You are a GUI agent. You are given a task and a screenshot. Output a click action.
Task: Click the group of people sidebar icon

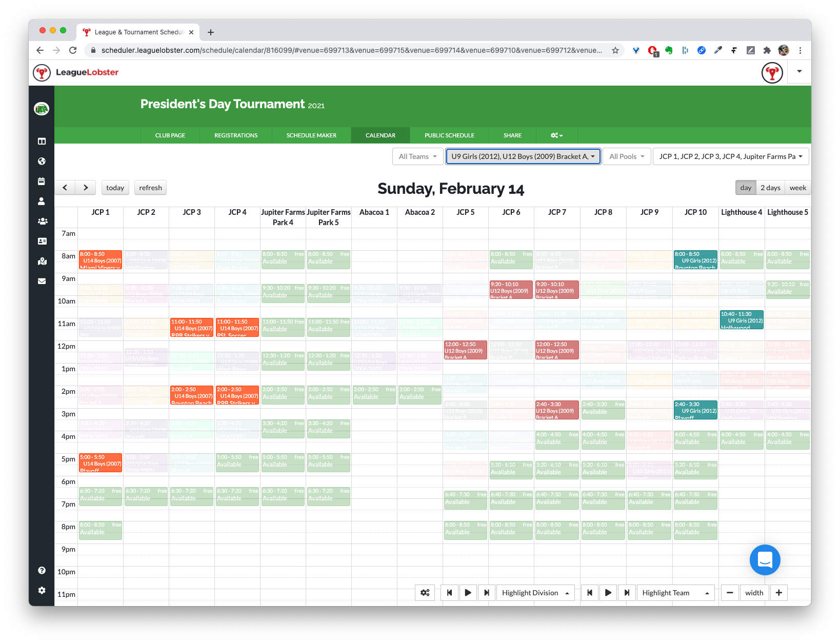point(42,221)
